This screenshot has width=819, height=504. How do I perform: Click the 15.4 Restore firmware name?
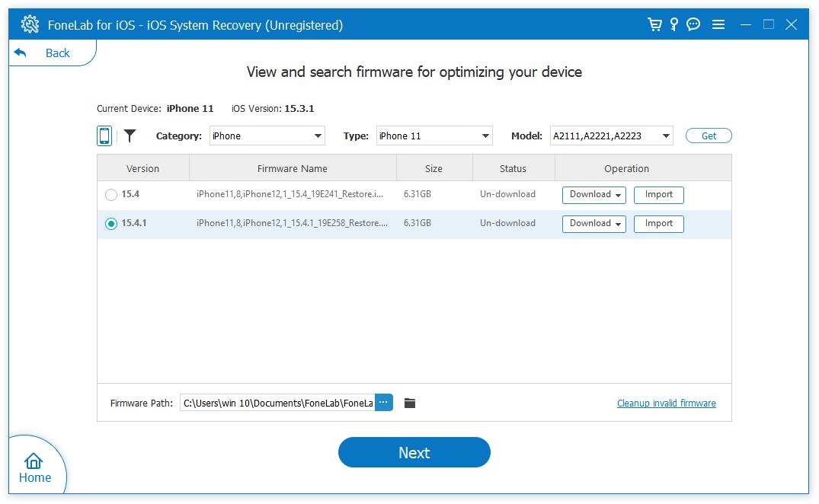click(290, 194)
